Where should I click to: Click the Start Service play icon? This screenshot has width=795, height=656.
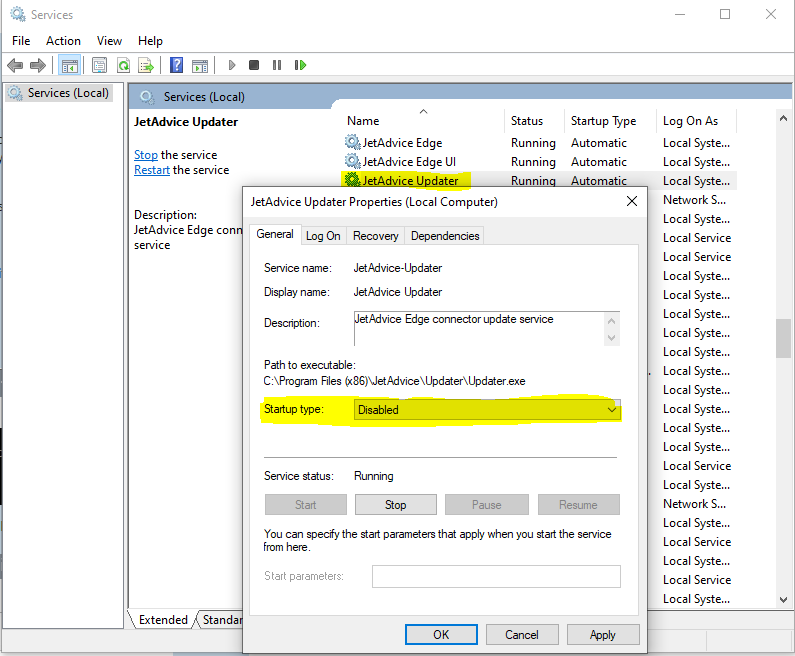[232, 65]
